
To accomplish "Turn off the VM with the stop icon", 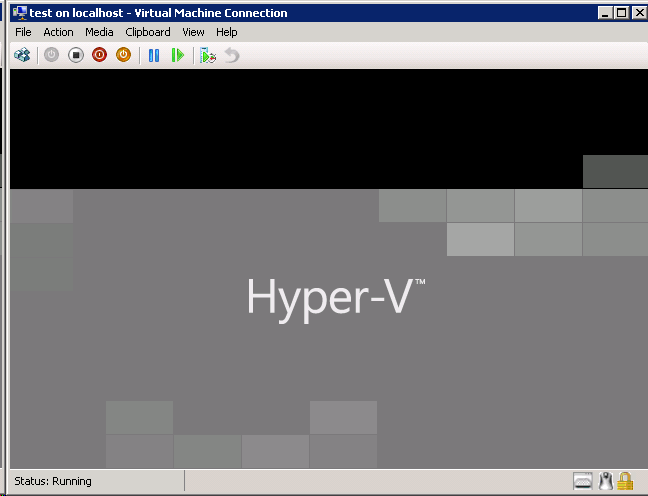I will pos(76,55).
